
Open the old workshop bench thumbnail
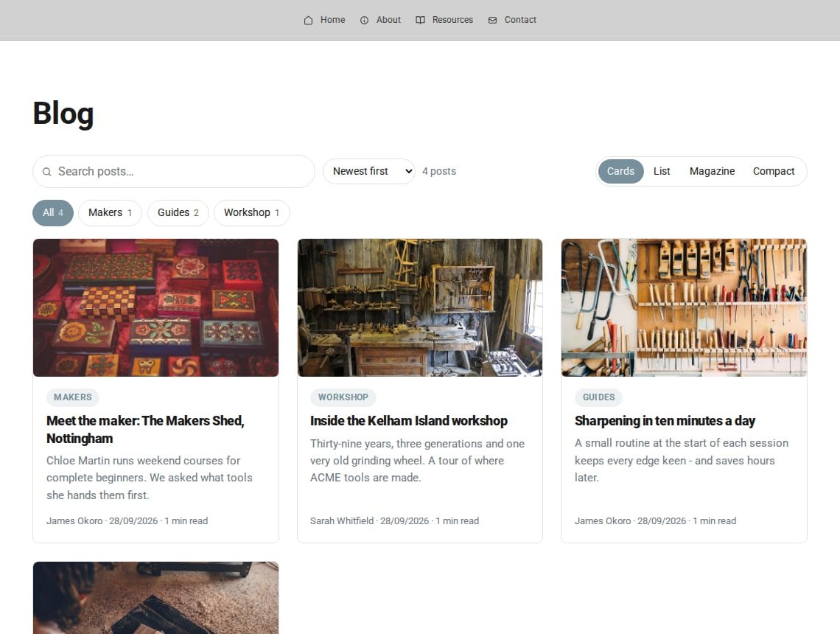click(x=420, y=307)
